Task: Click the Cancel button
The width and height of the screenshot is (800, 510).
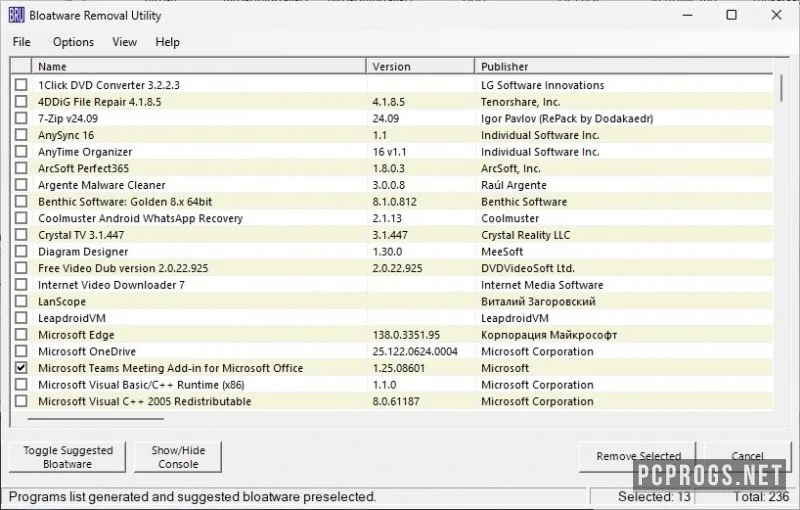Action: point(747,456)
